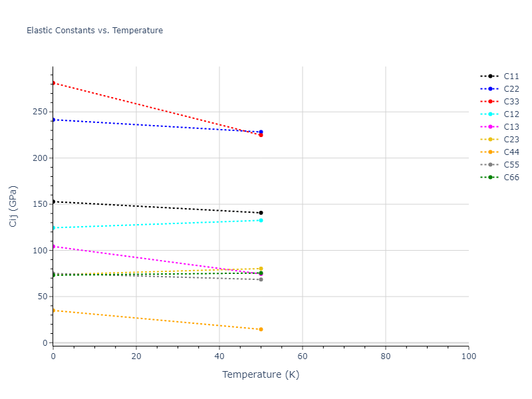Click the "Cij (GPa)" y-axis title
Screen dimensions: 532x399
[x=13, y=206]
